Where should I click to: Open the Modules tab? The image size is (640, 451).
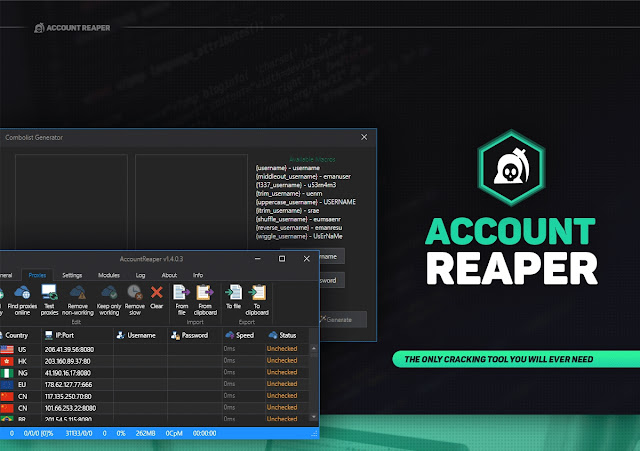pos(109,275)
